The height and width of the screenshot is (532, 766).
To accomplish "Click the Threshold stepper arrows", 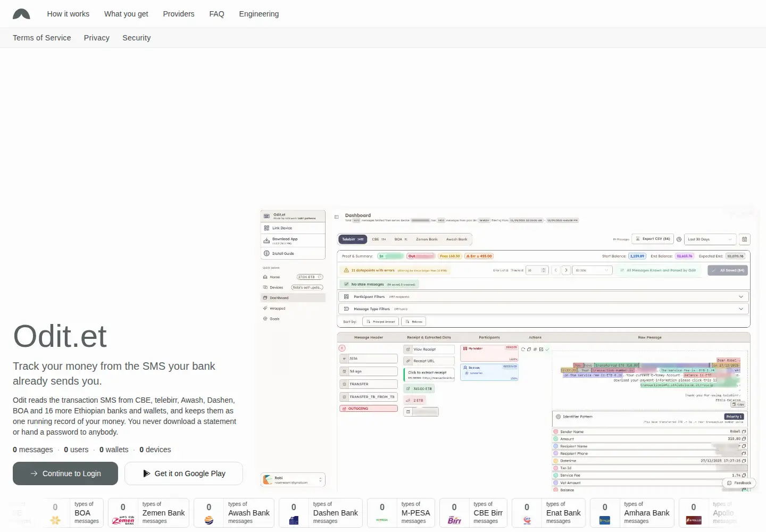I will [544, 270].
